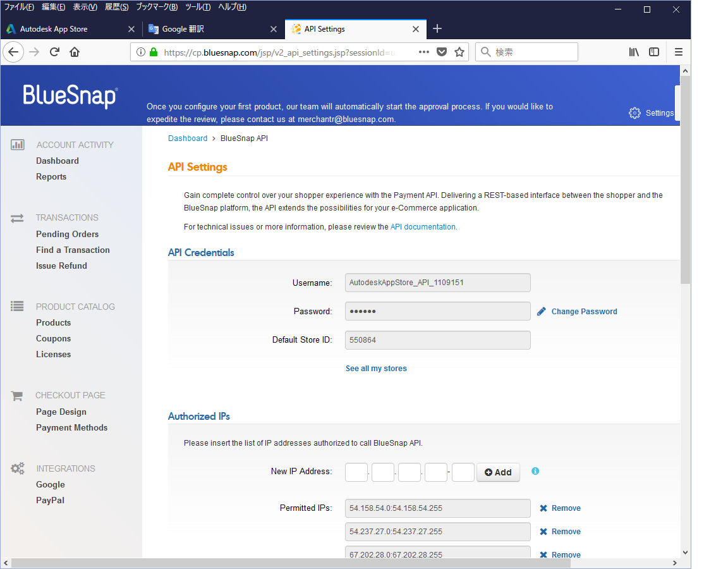Click the Checkout Page cart icon
Image resolution: width=728 pixels, height=569 pixels.
16,396
